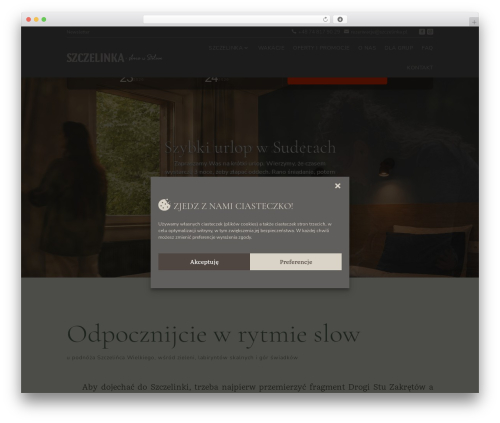Image resolution: width=500 pixels, height=423 pixels.
Task: Click the 'Szybki urlop w Sudetach' heading
Action: (250, 147)
